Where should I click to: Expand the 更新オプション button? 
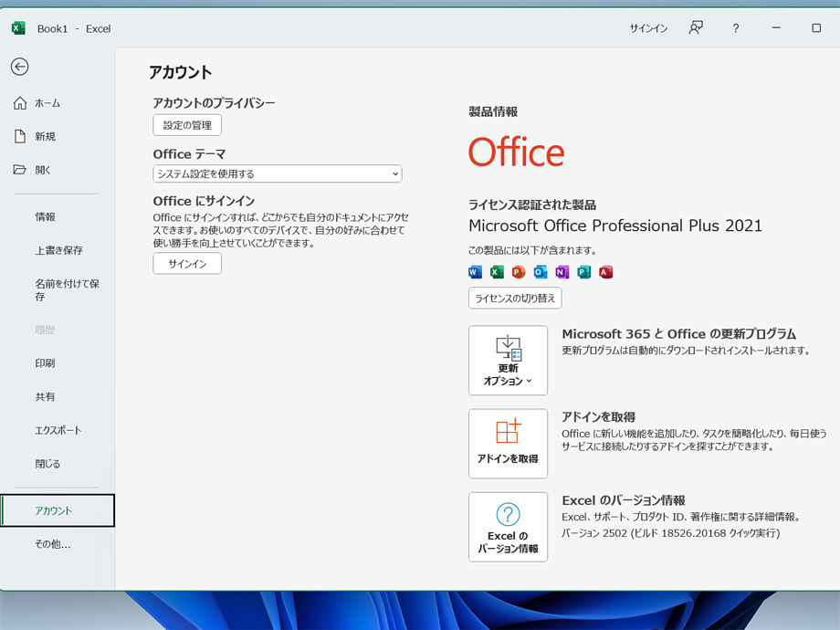pyautogui.click(x=508, y=361)
